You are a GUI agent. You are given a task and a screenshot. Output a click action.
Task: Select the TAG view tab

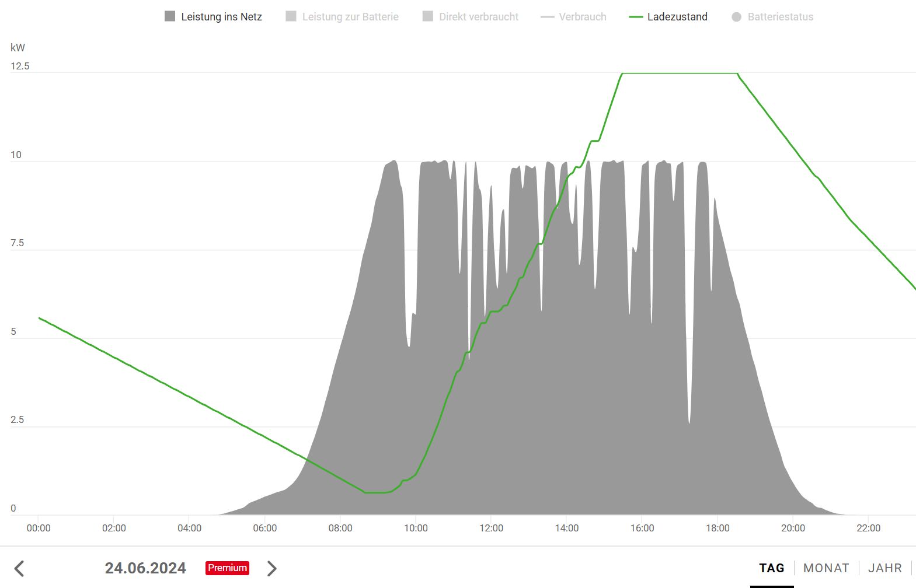[772, 568]
